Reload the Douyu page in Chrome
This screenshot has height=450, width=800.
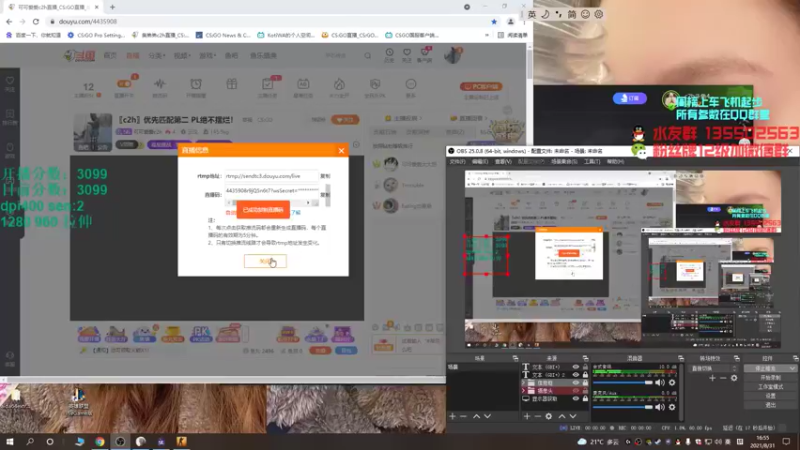36,21
